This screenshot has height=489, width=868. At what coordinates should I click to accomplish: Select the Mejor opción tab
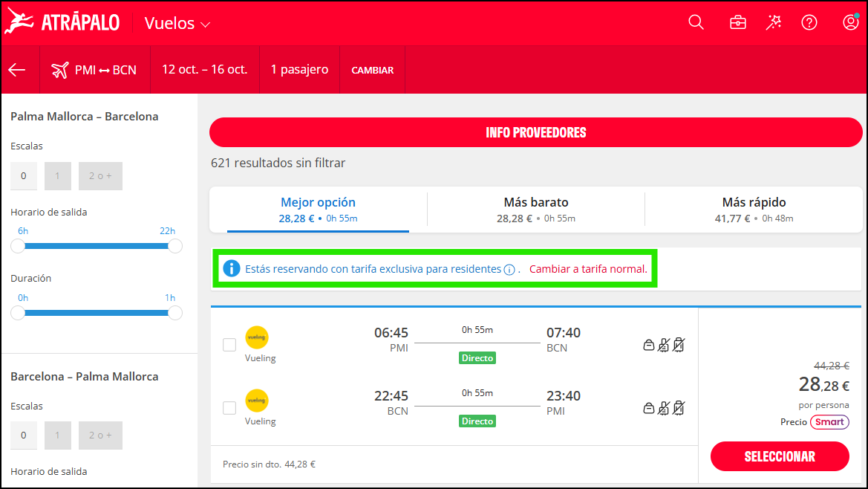[x=318, y=210]
